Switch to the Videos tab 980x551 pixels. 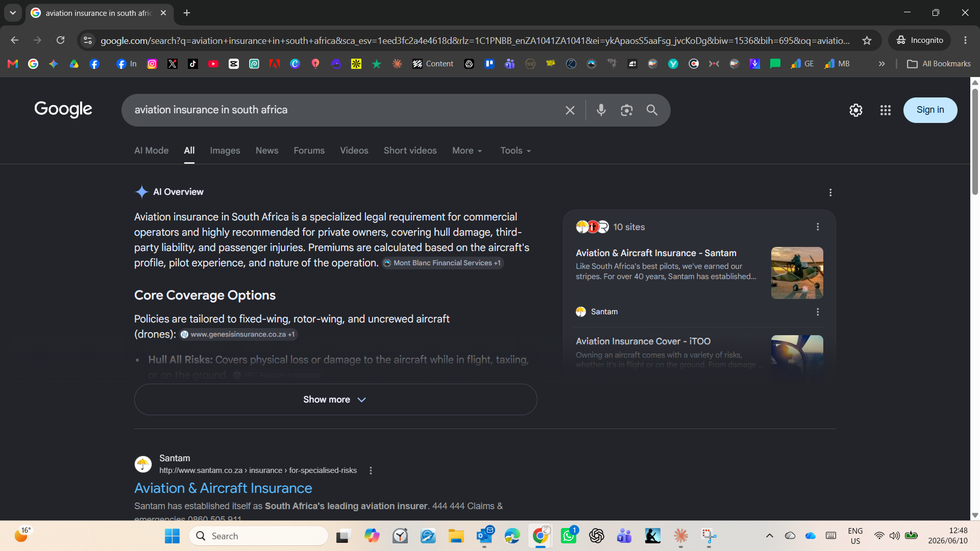[x=354, y=151]
